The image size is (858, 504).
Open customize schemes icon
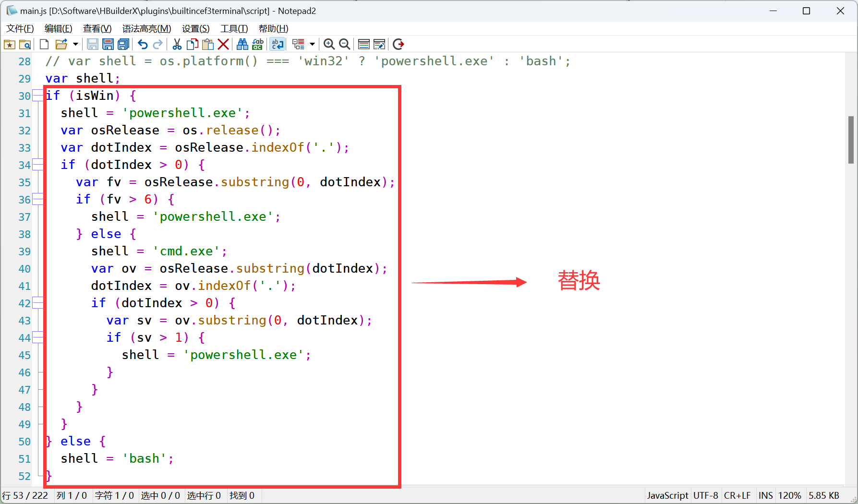click(x=379, y=45)
